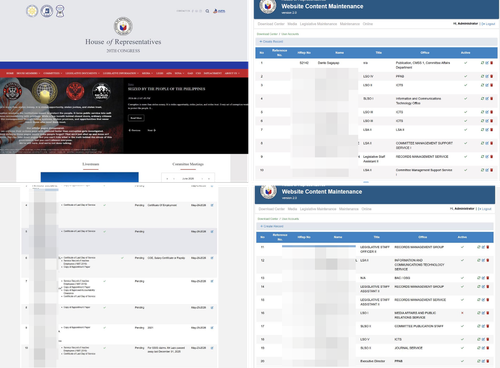This screenshot has height=368, width=500.
Task: Click Create Record in bottom maintenance panel
Action: click(272, 226)
